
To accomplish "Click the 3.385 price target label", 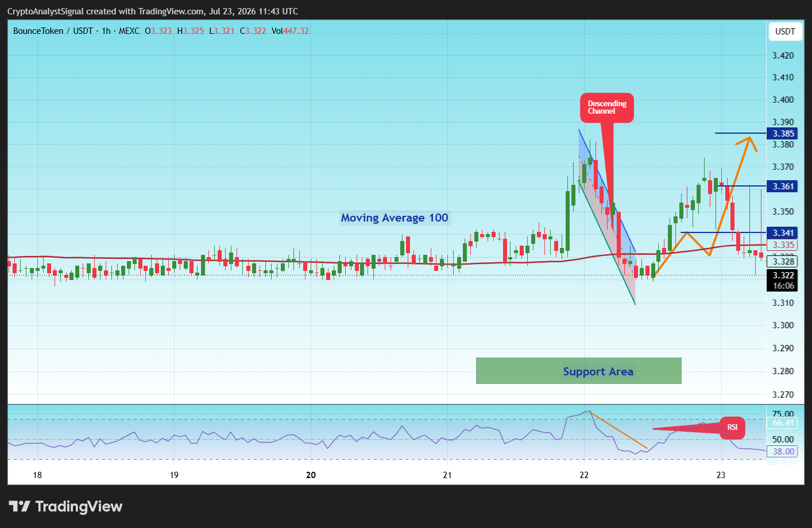I will (783, 133).
